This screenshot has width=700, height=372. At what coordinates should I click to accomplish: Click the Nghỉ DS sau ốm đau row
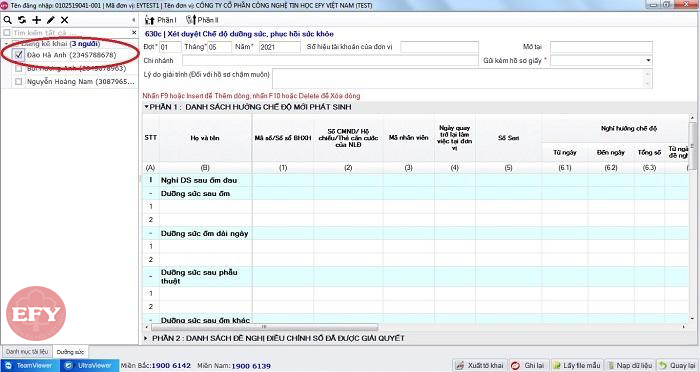[x=415, y=180]
